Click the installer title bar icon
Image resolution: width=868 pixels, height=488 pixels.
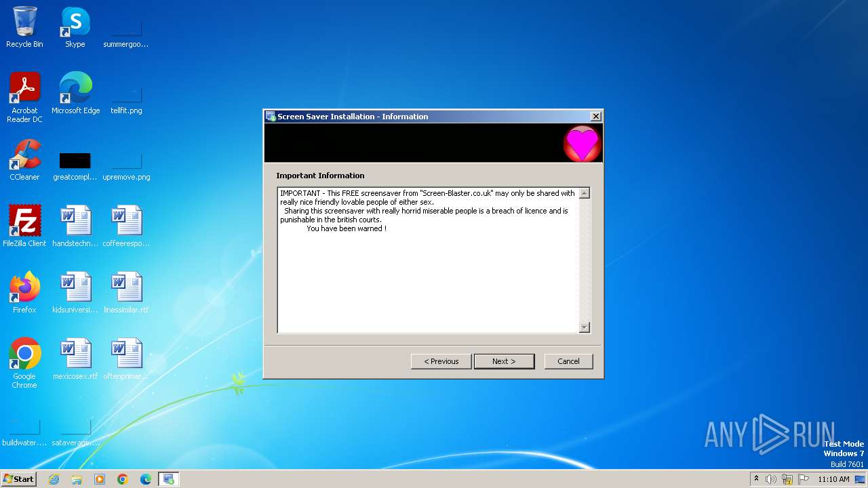(x=271, y=117)
